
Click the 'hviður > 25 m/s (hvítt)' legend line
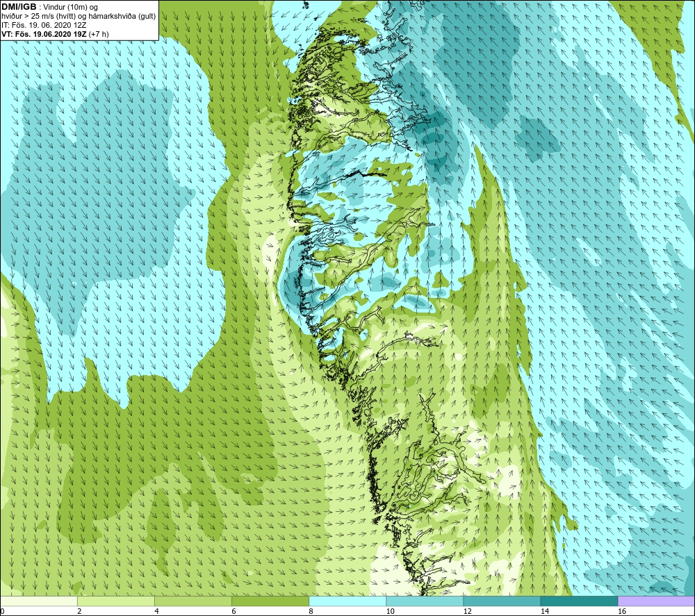coord(79,17)
